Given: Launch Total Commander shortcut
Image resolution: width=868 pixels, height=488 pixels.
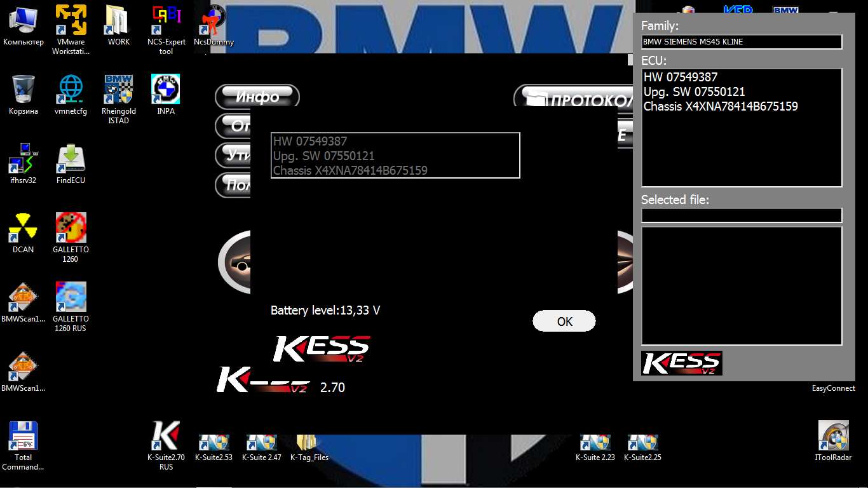Looking at the screenshot, I should coord(24,437).
